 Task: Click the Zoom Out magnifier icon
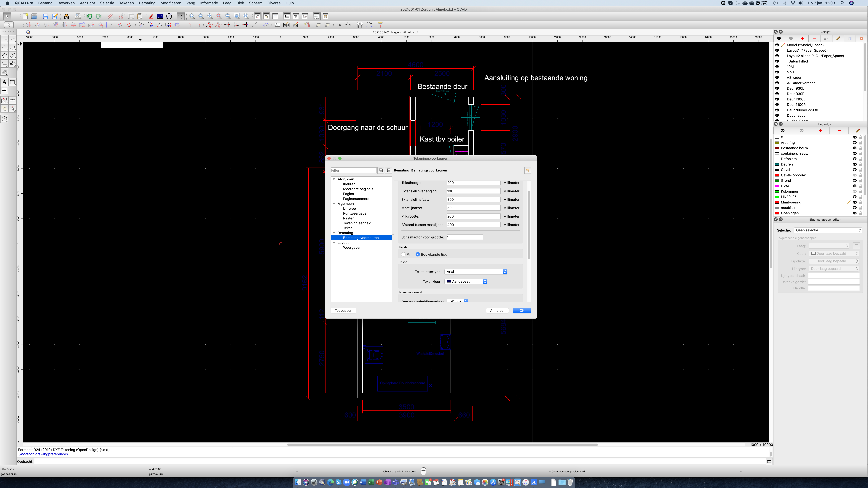click(x=201, y=16)
